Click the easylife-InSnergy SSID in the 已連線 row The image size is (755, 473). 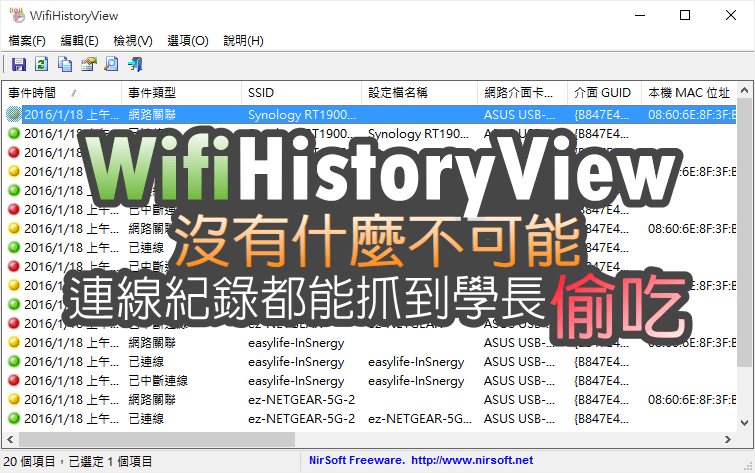[x=296, y=362]
